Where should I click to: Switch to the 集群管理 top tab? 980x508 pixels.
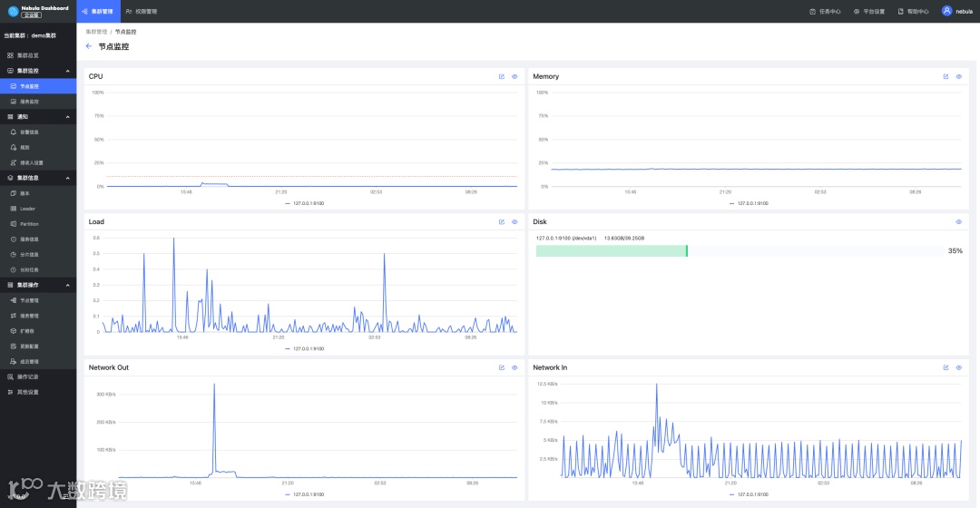click(x=98, y=11)
